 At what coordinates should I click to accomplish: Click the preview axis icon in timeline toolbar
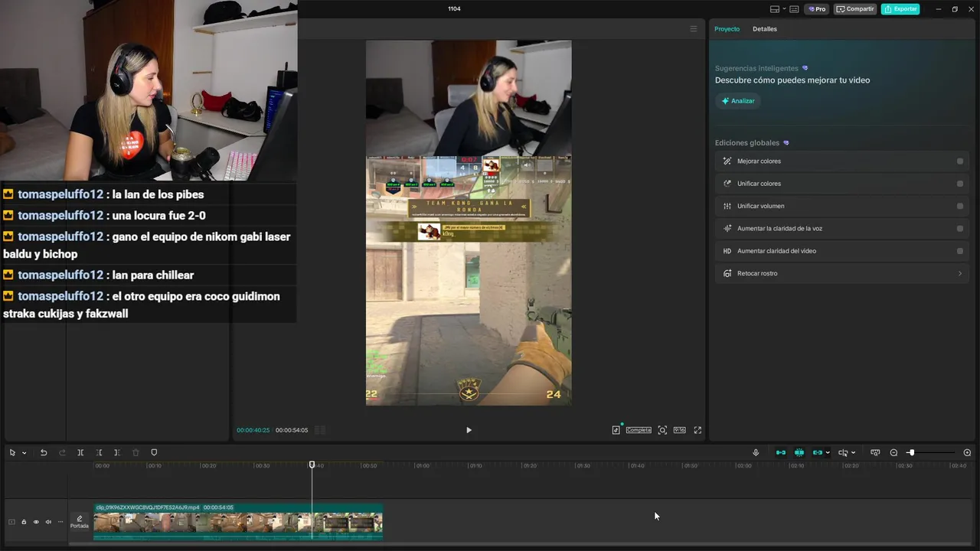pos(843,452)
